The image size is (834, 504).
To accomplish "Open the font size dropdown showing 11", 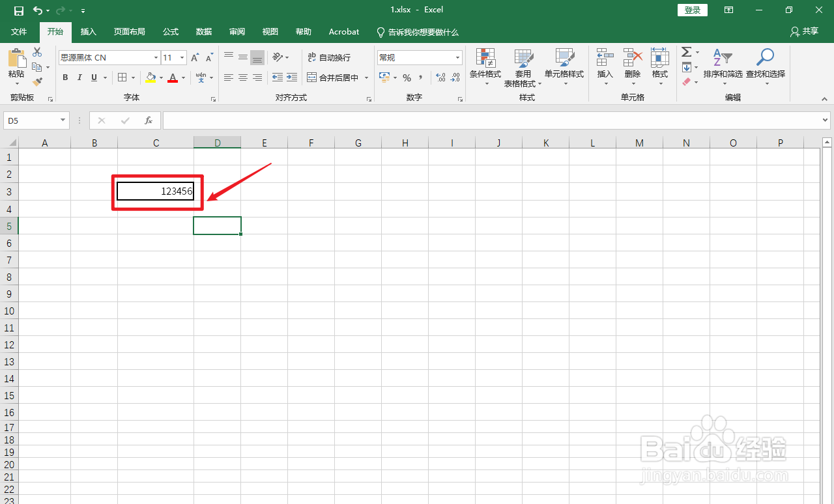I will (182, 58).
